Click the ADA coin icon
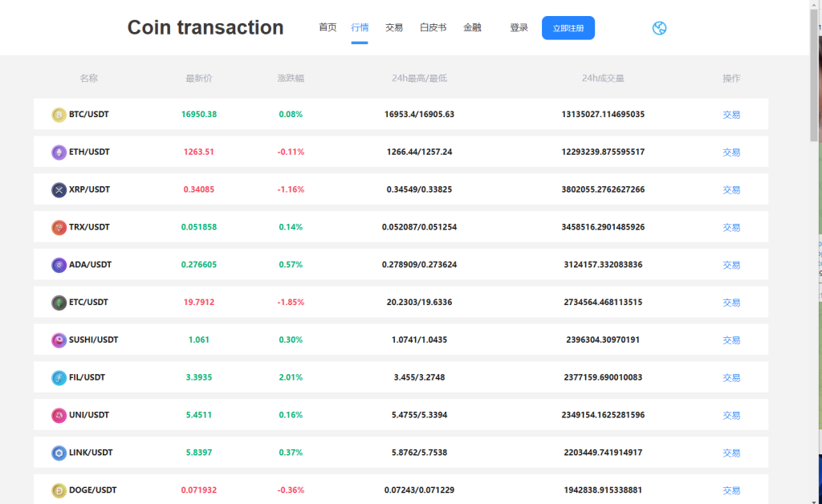Screen dimensions: 822x504 (x=59, y=265)
